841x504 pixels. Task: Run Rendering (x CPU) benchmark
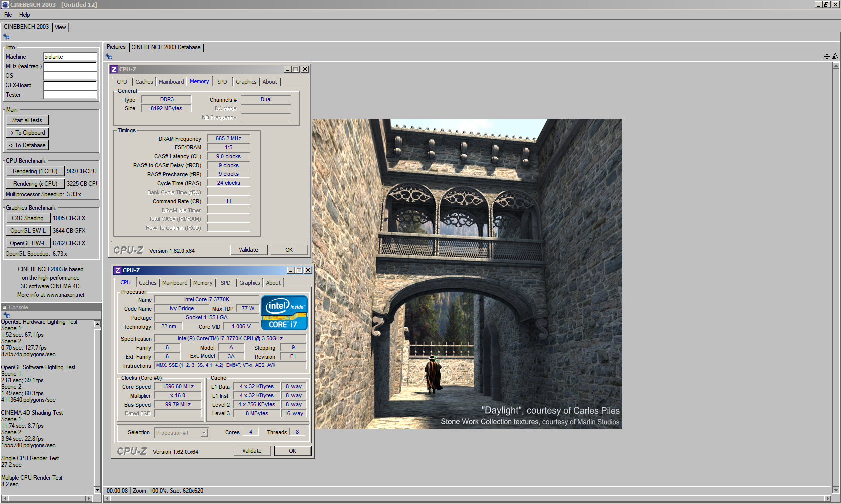(x=35, y=184)
